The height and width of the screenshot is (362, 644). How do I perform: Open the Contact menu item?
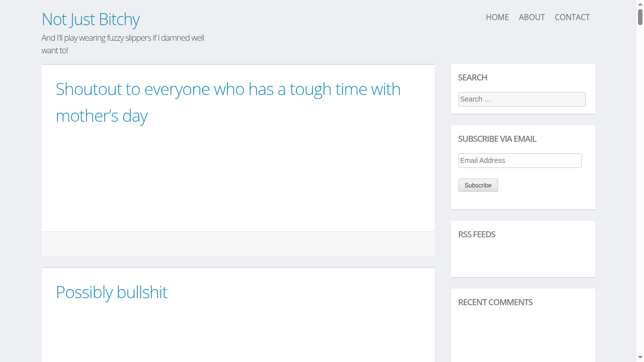click(x=572, y=17)
